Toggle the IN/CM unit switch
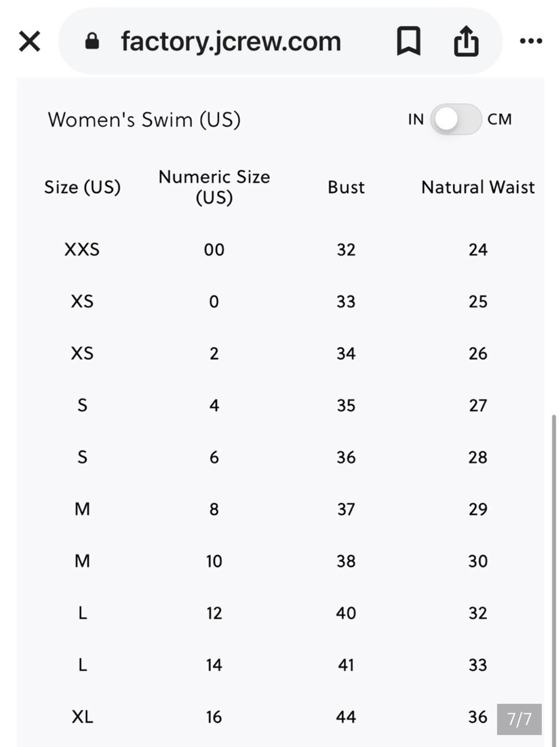This screenshot has width=560, height=747. pyautogui.click(x=456, y=119)
